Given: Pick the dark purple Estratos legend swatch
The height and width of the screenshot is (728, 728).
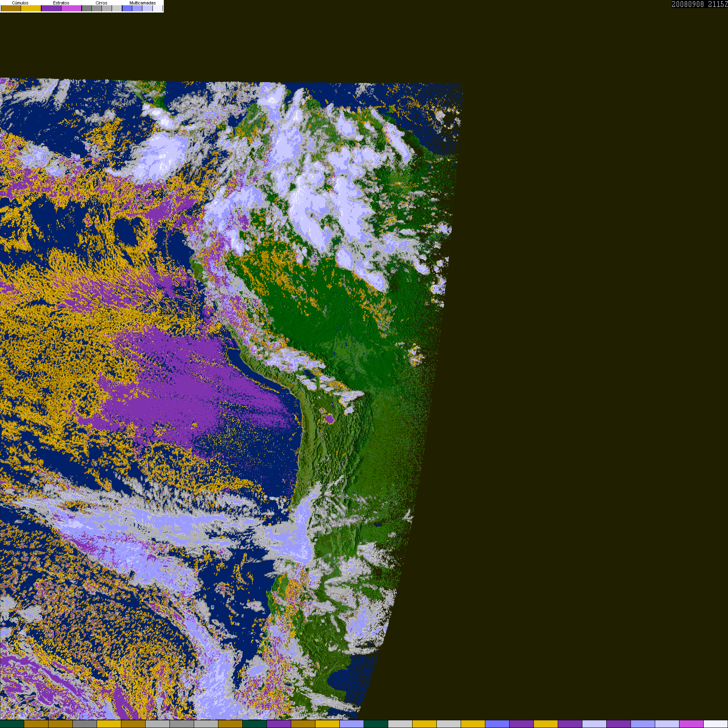Looking at the screenshot, I should pos(51,8).
